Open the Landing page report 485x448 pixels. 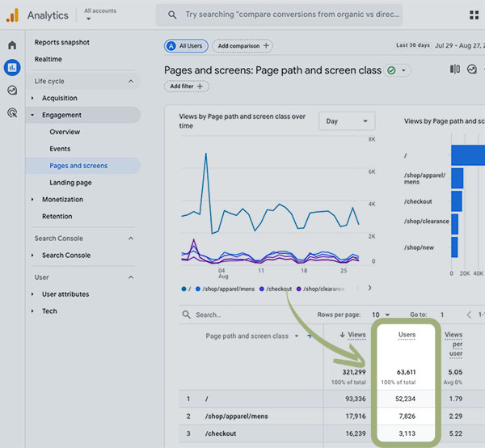pos(70,183)
